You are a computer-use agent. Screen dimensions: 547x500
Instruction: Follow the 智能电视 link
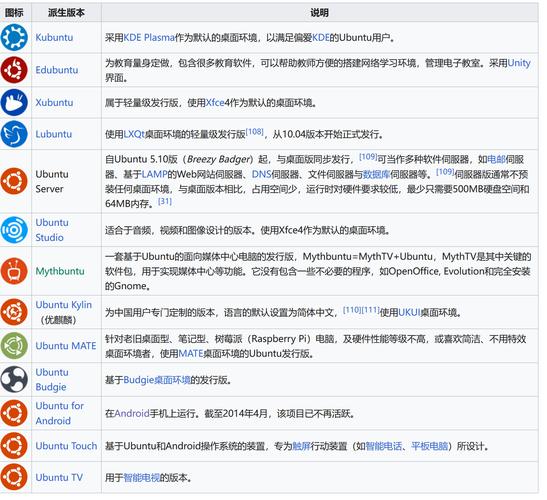pos(142,477)
